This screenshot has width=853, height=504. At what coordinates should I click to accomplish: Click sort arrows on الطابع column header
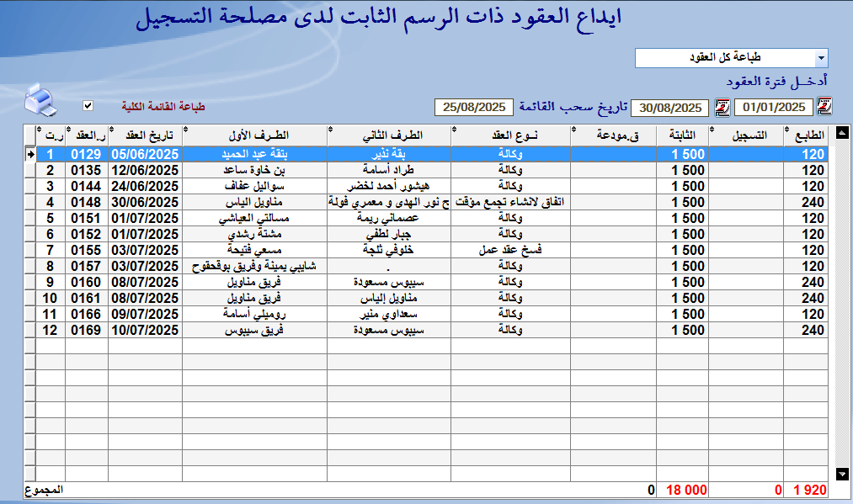tap(788, 130)
